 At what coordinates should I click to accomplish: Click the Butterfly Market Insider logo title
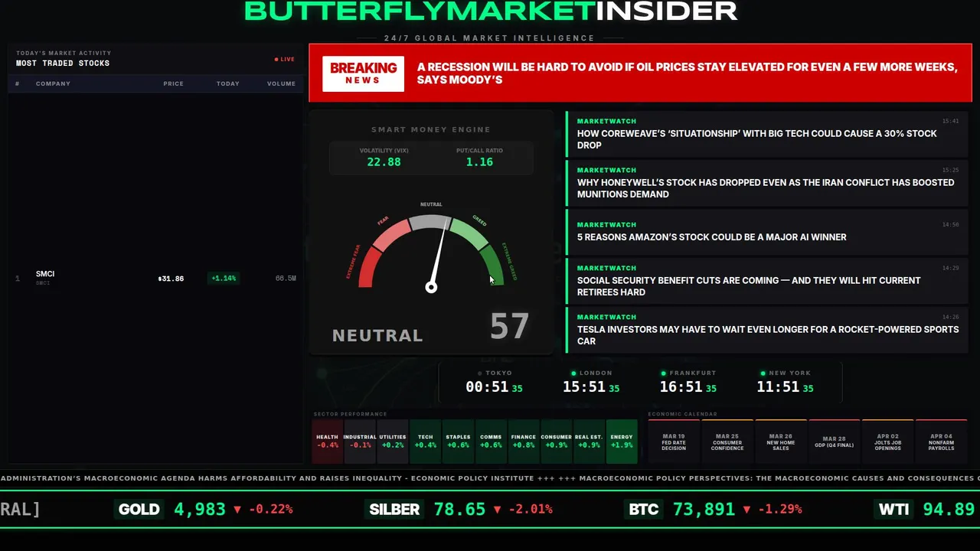pyautogui.click(x=491, y=11)
